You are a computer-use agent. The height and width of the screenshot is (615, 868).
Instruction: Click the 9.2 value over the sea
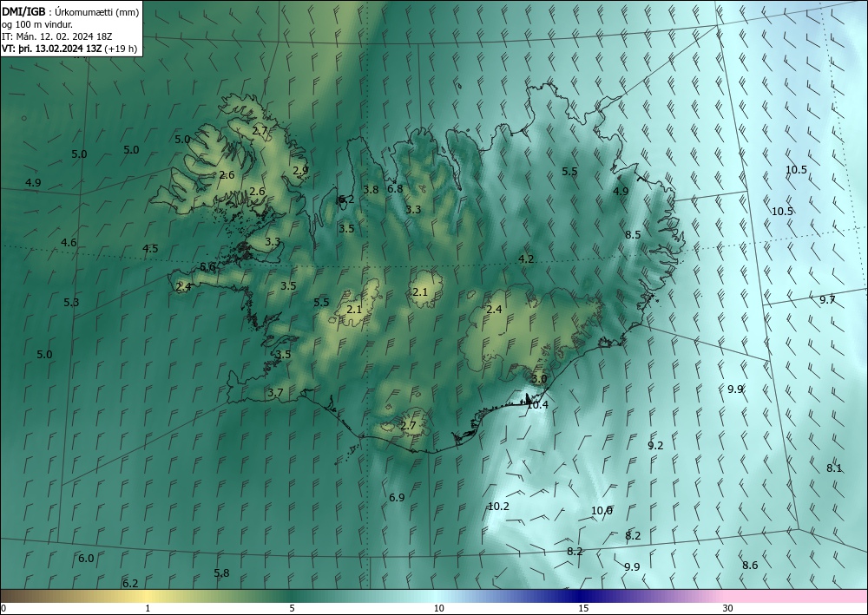click(655, 445)
